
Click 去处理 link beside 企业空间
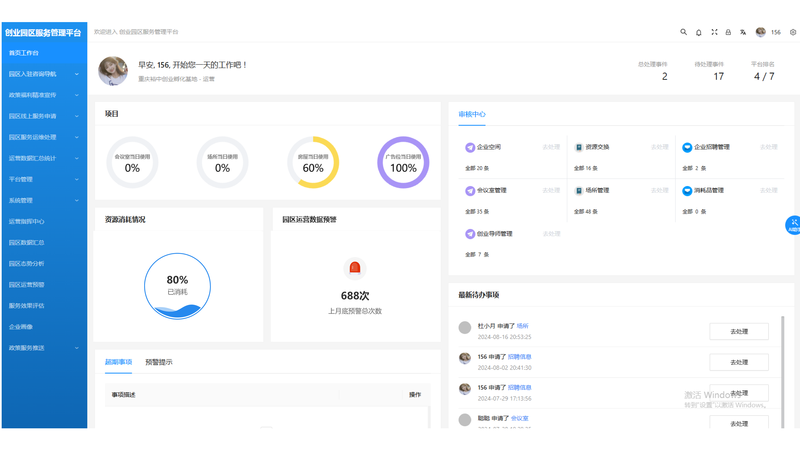coord(551,147)
